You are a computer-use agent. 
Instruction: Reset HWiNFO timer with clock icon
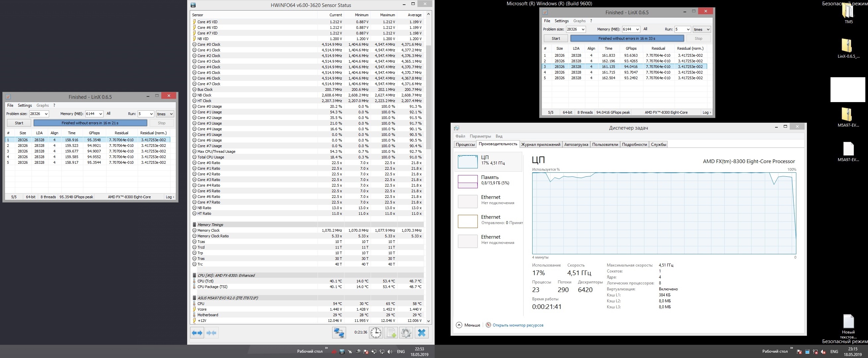(376, 333)
